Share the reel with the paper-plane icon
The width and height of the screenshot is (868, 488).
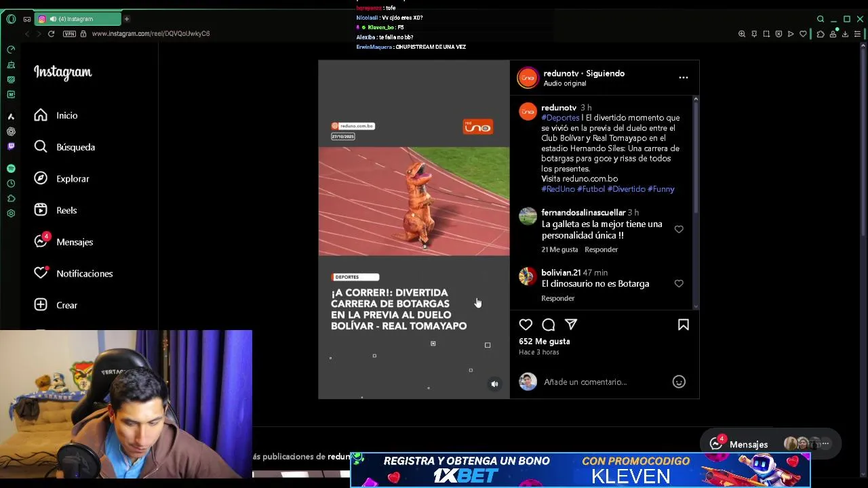pyautogui.click(x=571, y=325)
